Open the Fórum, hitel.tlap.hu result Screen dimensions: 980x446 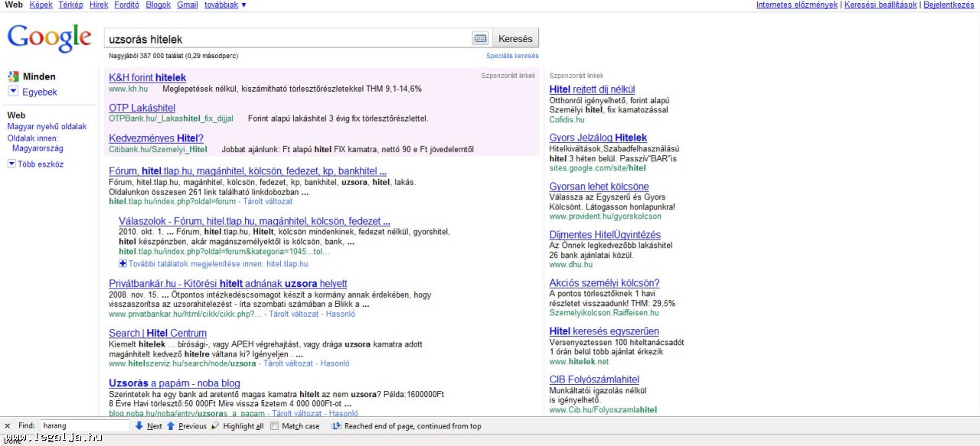[247, 171]
